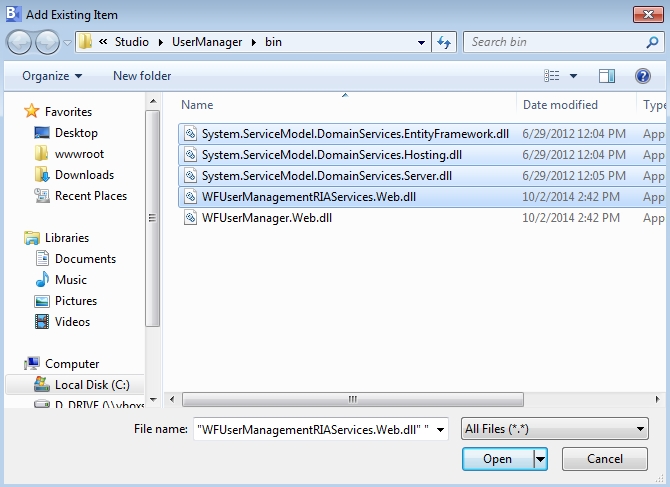Screen dimensions: 670x487
Task: Click Libraries in the navigation pane
Action: coord(67,238)
